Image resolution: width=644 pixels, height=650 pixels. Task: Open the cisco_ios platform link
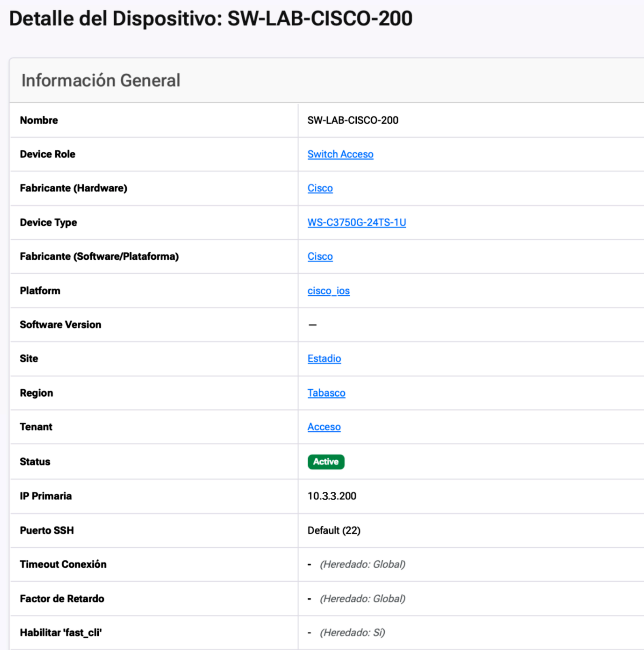pos(328,291)
